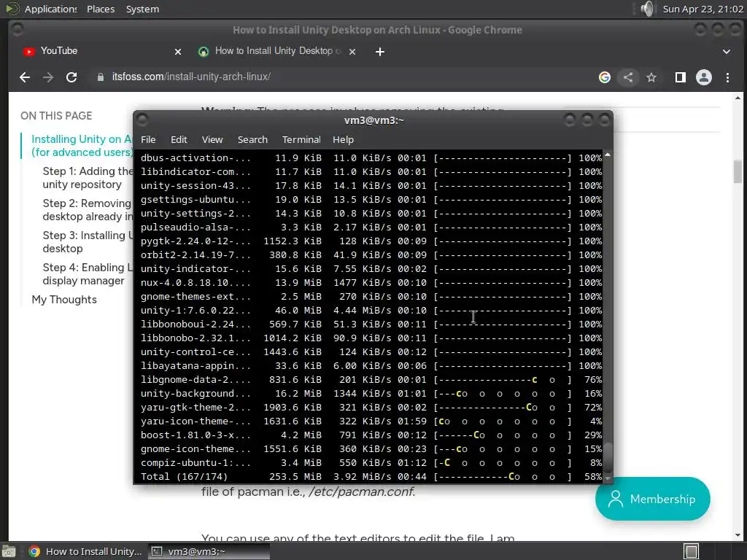This screenshot has width=747, height=560.
Task: Click the vm3@vm3:~ terminal title
Action: (x=373, y=120)
